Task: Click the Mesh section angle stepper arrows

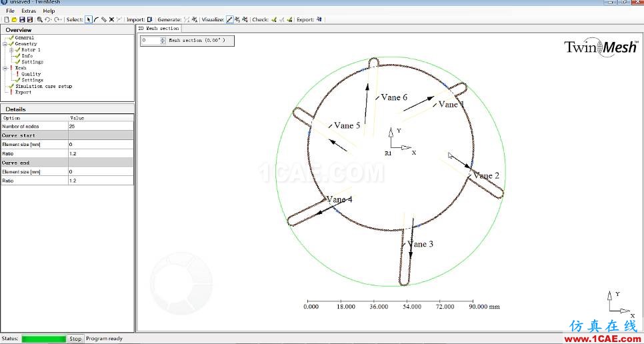Action: [x=163, y=41]
